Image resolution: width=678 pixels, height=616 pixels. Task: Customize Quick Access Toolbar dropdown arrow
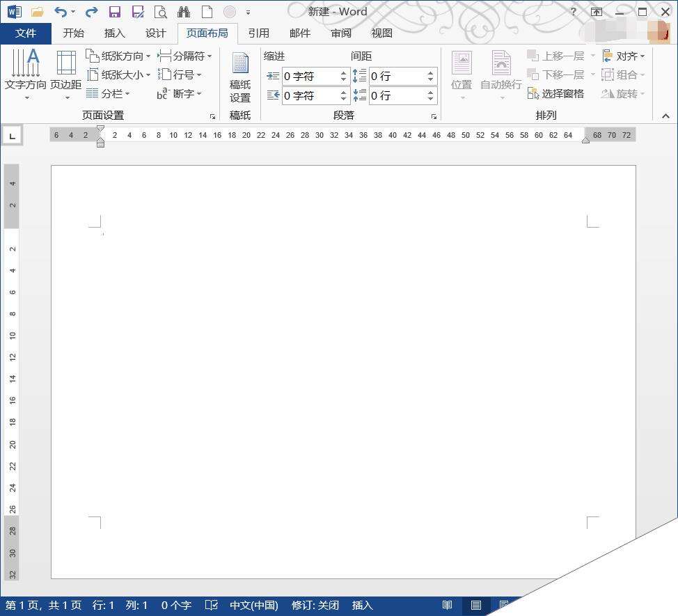tap(249, 13)
